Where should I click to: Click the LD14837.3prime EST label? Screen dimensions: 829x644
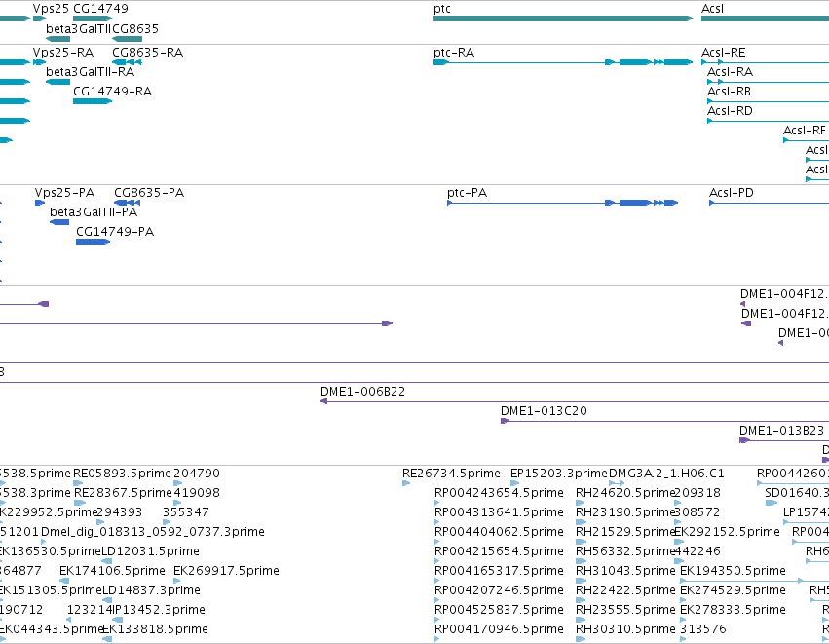[151, 590]
